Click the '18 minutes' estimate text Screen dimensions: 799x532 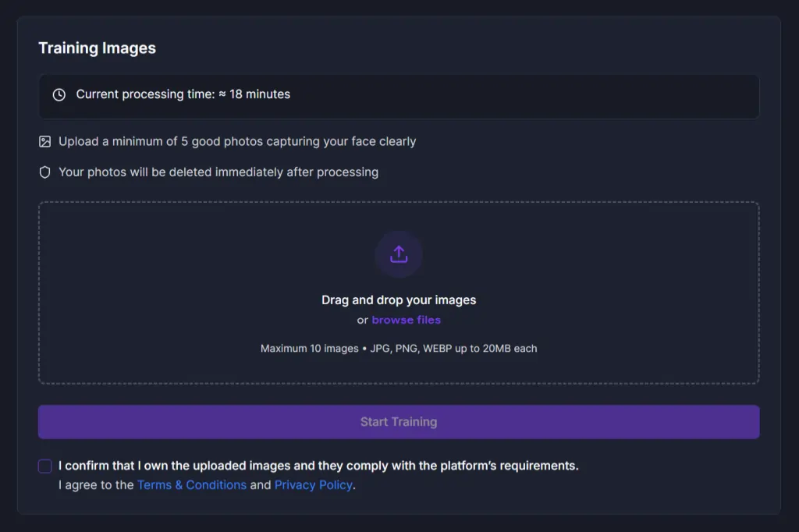tap(260, 94)
